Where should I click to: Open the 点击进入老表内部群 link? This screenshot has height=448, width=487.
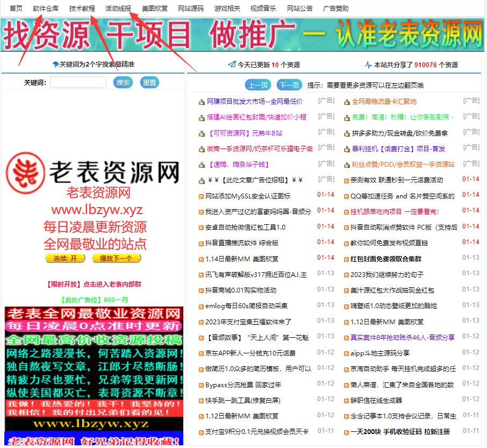coord(112,284)
